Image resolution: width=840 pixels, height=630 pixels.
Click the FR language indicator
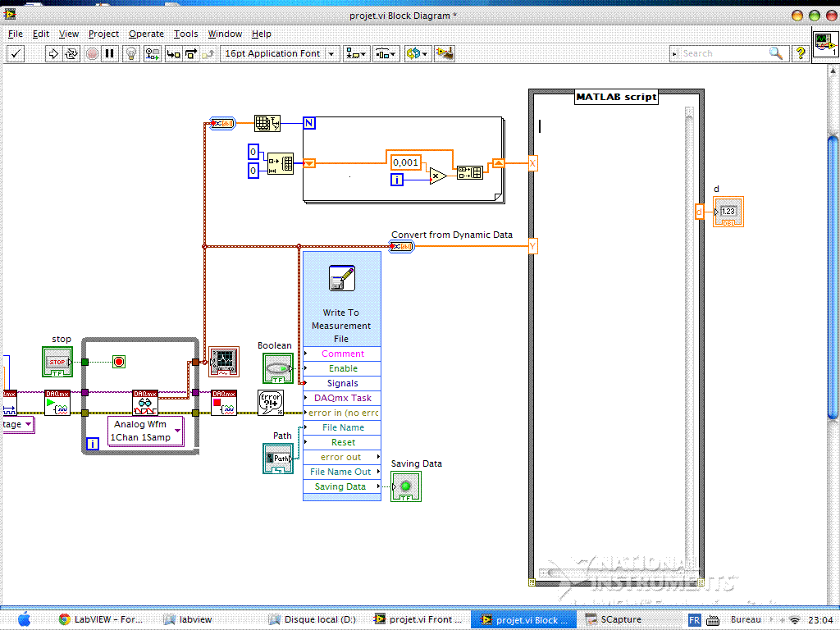tap(694, 620)
